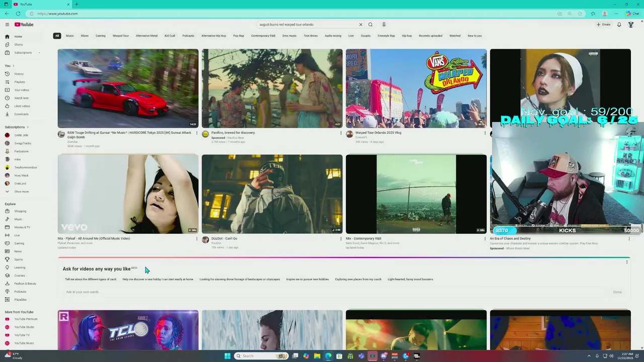Open Playables under Explore

[20, 300]
